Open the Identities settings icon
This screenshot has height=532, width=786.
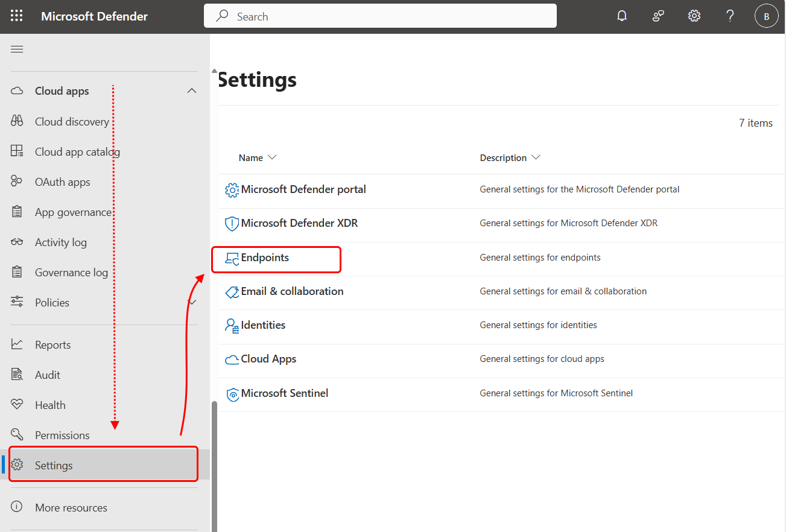[x=232, y=325]
